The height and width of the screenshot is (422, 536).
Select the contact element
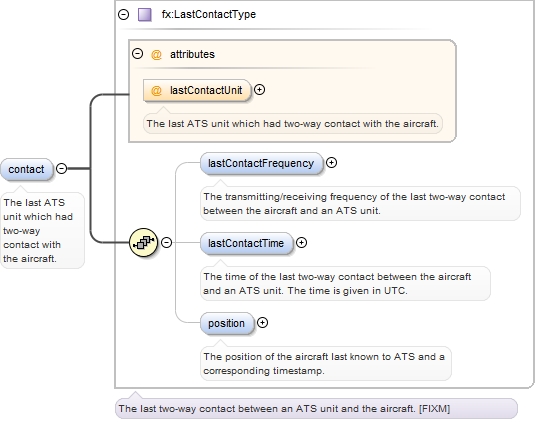(x=27, y=169)
